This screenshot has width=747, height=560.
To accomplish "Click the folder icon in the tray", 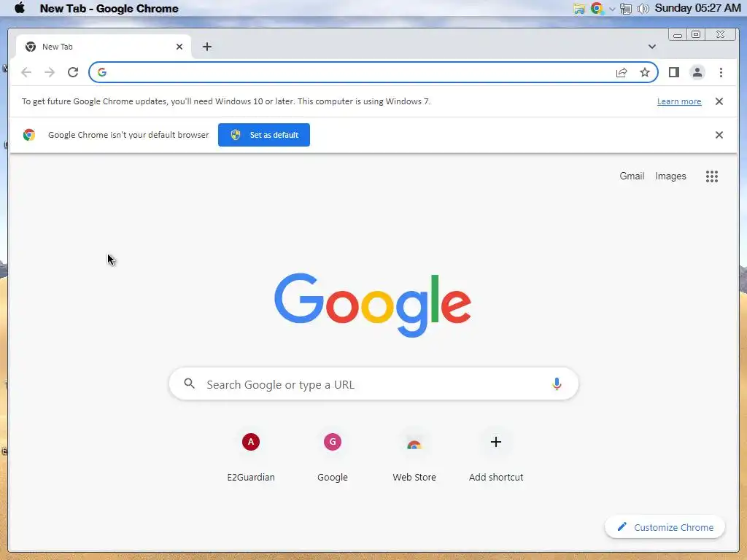I will (578, 9).
